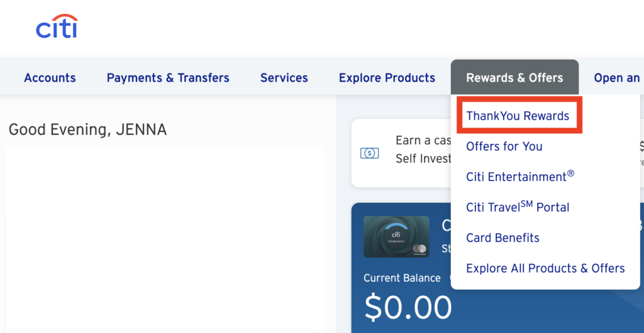Click the blank white panel below the greeting
Image resolution: width=644 pixels, height=333 pixels.
point(165,239)
